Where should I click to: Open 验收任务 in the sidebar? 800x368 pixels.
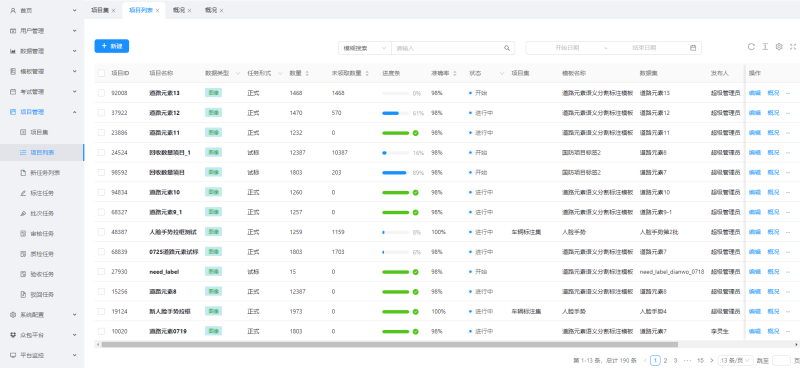42,274
